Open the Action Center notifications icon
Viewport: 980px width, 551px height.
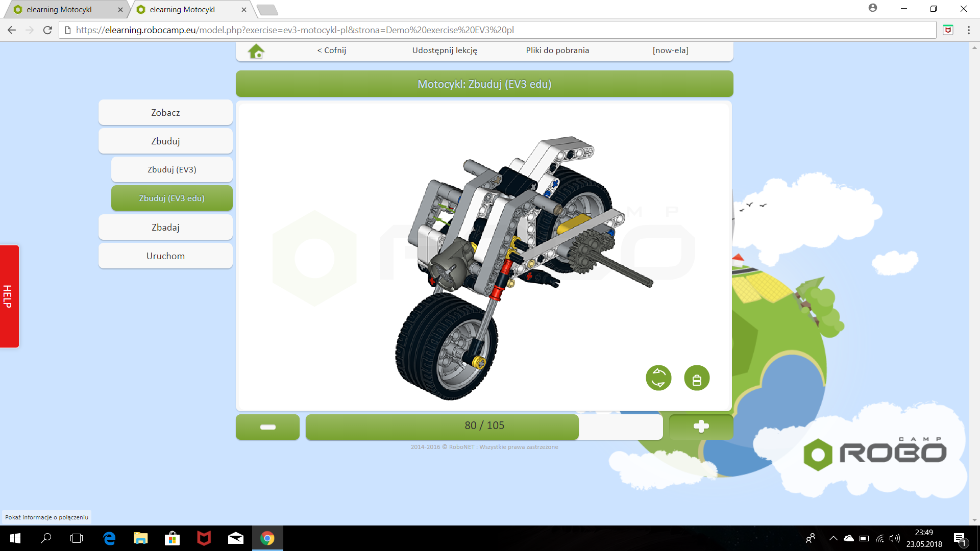click(960, 539)
